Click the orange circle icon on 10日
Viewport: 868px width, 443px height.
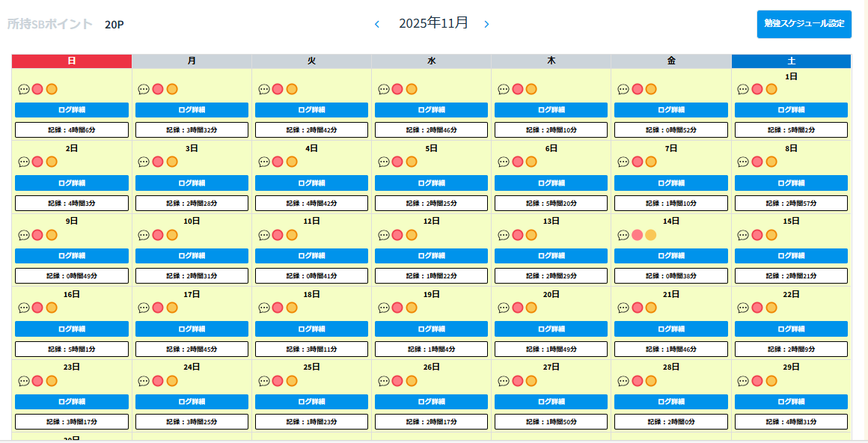tap(171, 235)
